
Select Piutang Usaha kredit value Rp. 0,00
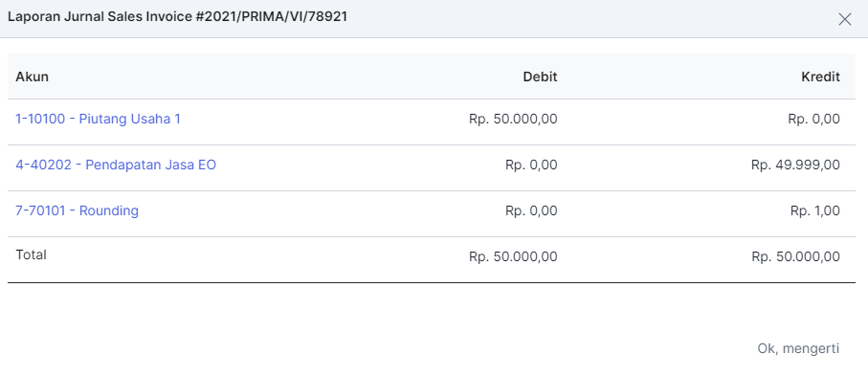[x=813, y=119]
